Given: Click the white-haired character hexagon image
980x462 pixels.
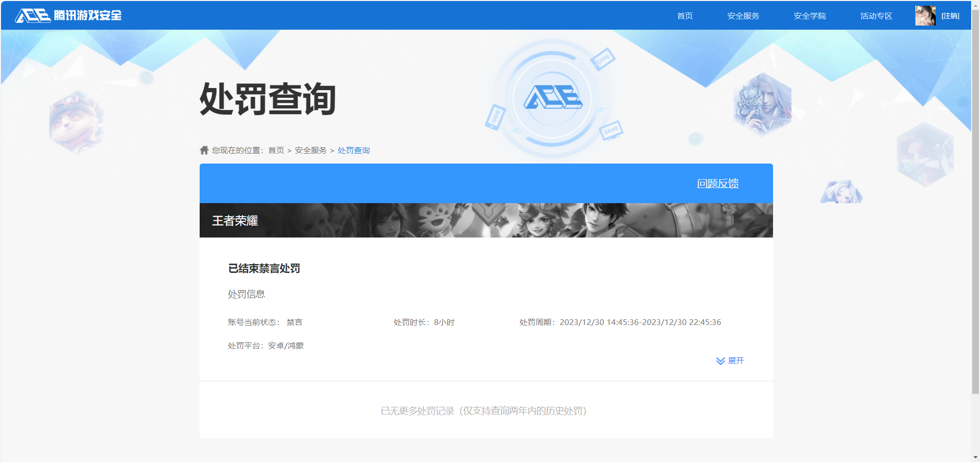Looking at the screenshot, I should [x=762, y=104].
